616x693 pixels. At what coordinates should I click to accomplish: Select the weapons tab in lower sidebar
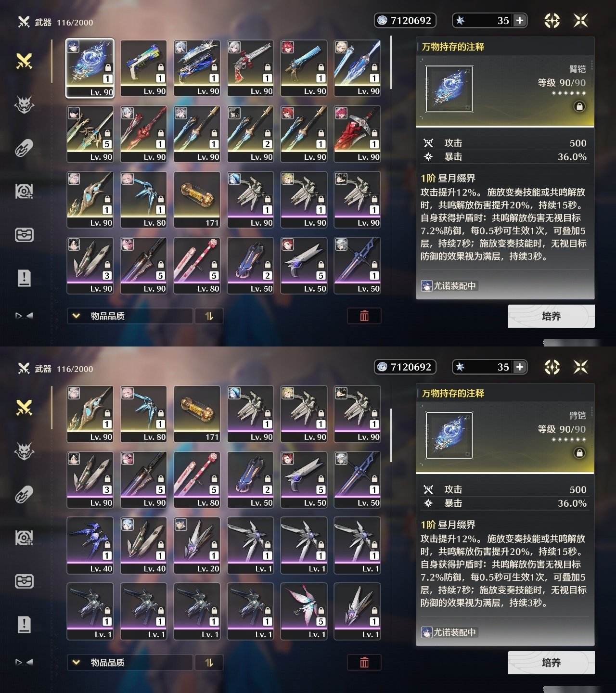click(x=24, y=408)
